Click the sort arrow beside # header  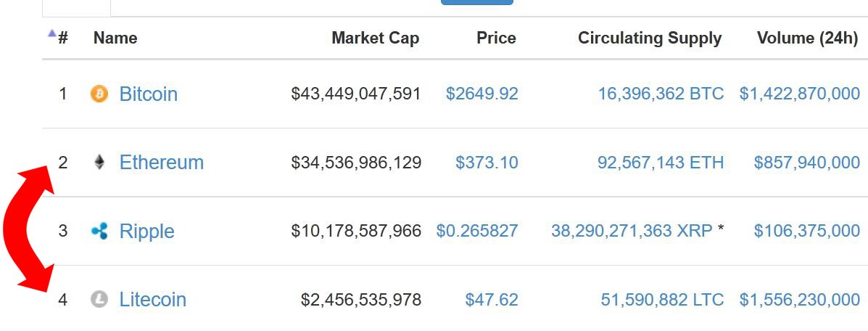[x=52, y=33]
